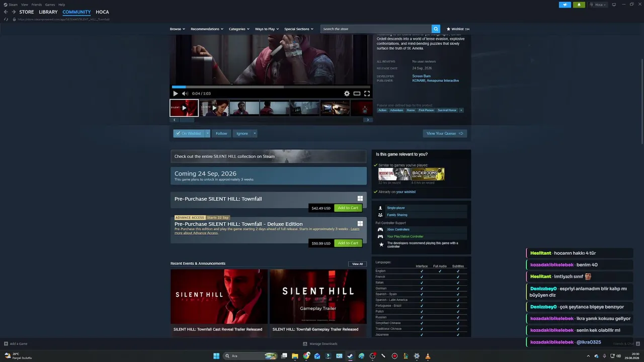Expand the Categories menu
Screen dimensions: 644x362
239,29
